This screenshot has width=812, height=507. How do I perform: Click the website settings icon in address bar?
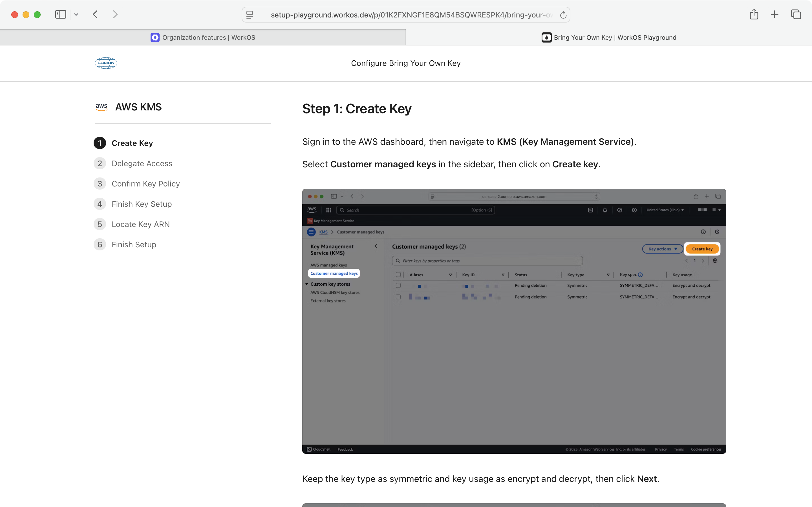coord(250,15)
